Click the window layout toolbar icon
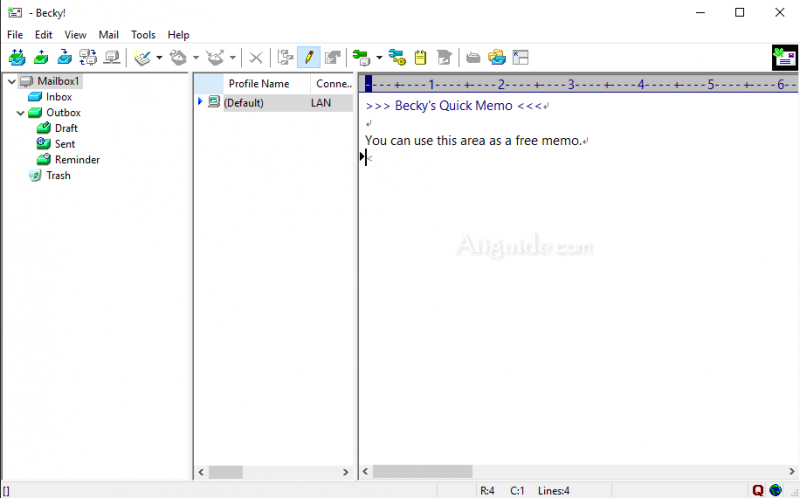 pos(520,57)
